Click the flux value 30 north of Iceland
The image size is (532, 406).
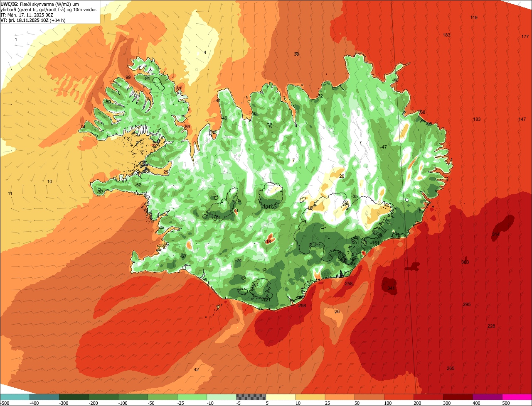pos(296,54)
